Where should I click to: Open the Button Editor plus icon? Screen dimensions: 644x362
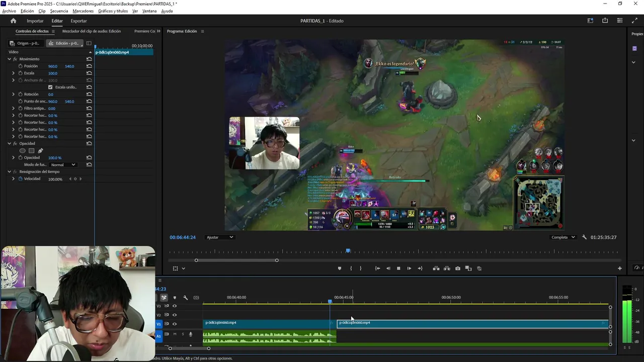[620, 268]
